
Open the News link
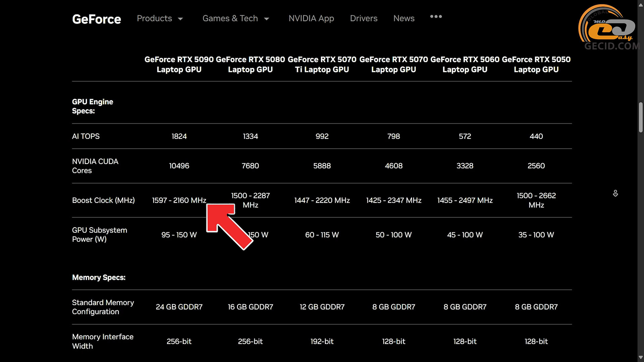click(x=404, y=18)
